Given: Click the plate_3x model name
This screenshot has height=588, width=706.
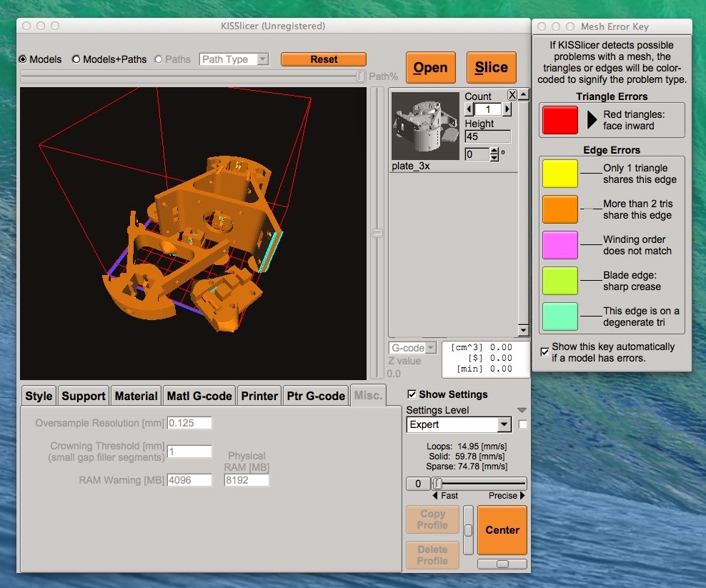Looking at the screenshot, I should (x=411, y=166).
